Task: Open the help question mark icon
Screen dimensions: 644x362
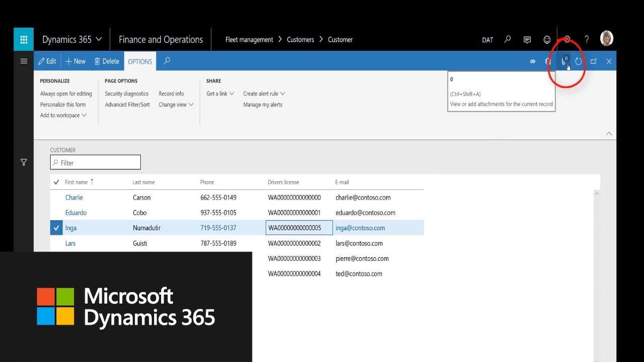Action: [x=587, y=39]
